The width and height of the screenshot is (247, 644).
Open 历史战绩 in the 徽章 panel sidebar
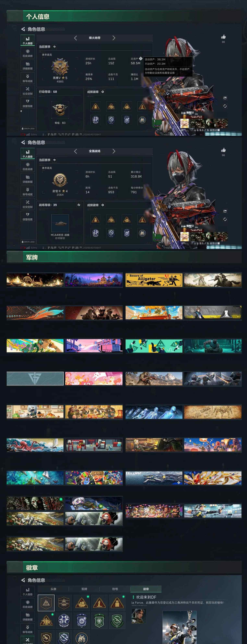pyautogui.click(x=27, y=604)
